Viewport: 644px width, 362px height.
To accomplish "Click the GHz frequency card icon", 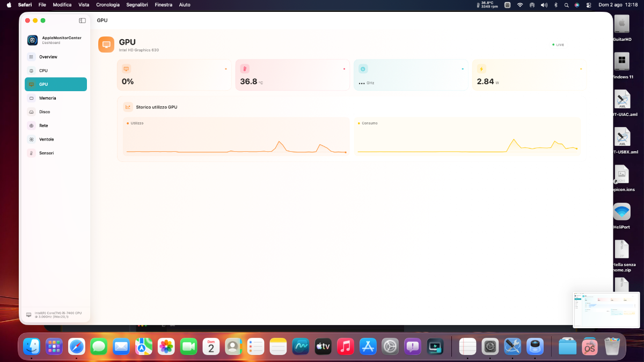I will pyautogui.click(x=363, y=69).
